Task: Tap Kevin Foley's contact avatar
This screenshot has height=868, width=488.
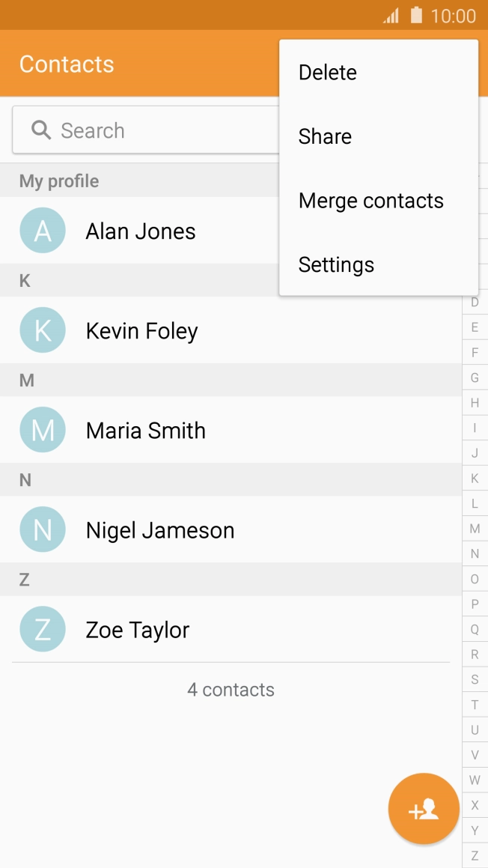Action: (43, 330)
